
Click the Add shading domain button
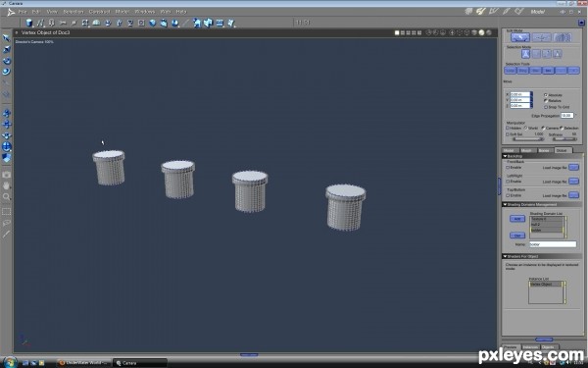click(x=517, y=219)
